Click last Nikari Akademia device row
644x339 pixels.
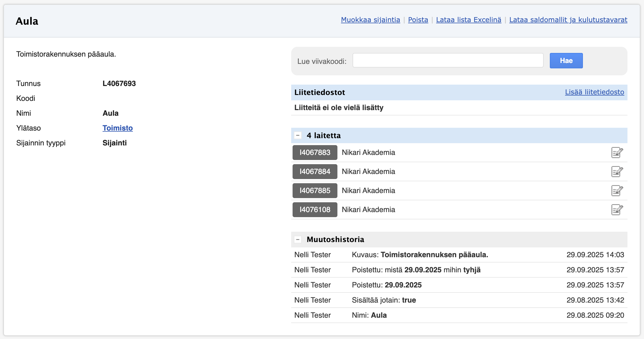coord(368,210)
